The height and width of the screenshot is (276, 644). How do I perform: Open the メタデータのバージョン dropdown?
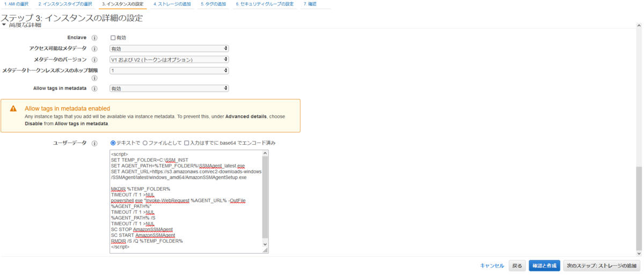click(170, 59)
